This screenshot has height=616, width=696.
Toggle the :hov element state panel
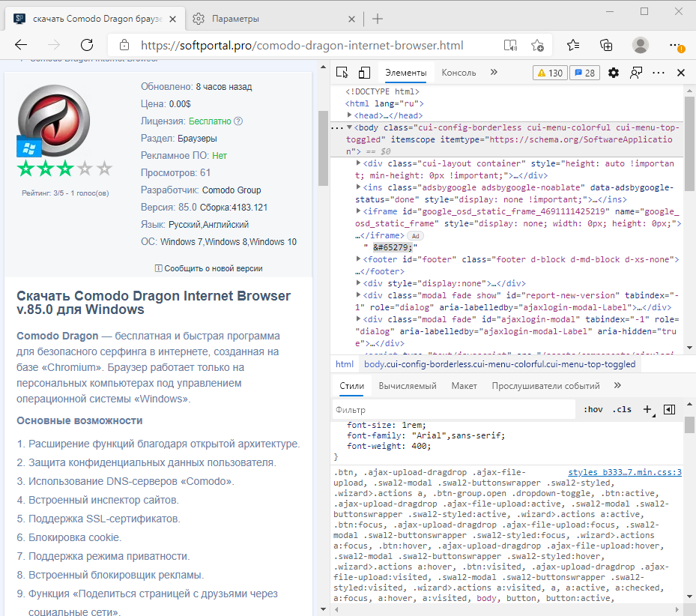coord(593,409)
